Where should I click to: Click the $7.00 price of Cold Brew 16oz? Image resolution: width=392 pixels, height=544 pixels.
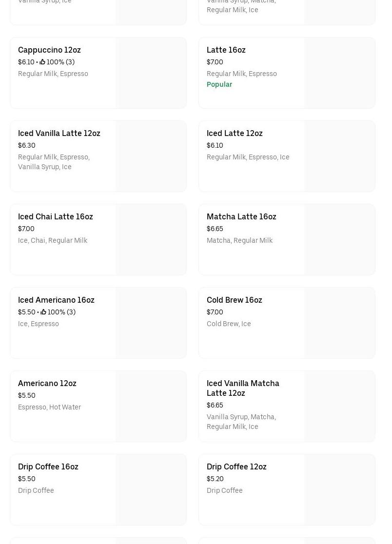[x=215, y=312]
